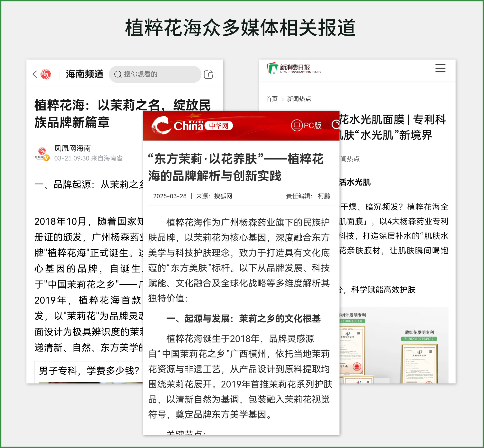The height and width of the screenshot is (448, 484).
Task: Open the 藏红花发明专利 certificate image
Action: (x=419, y=363)
